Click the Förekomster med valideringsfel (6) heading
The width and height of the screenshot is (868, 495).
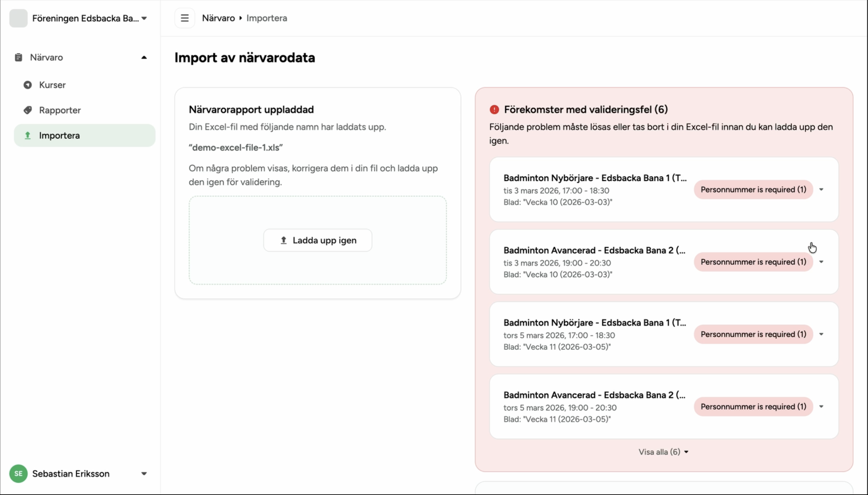[586, 109]
